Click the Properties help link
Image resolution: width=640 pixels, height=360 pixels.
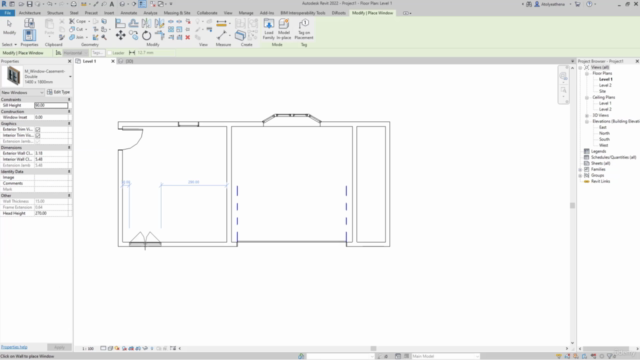14,347
